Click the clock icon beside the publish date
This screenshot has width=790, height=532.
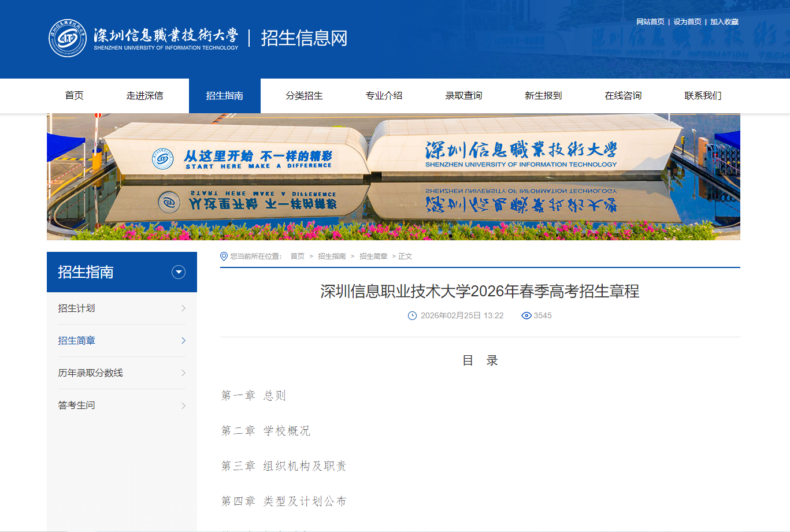click(x=412, y=315)
